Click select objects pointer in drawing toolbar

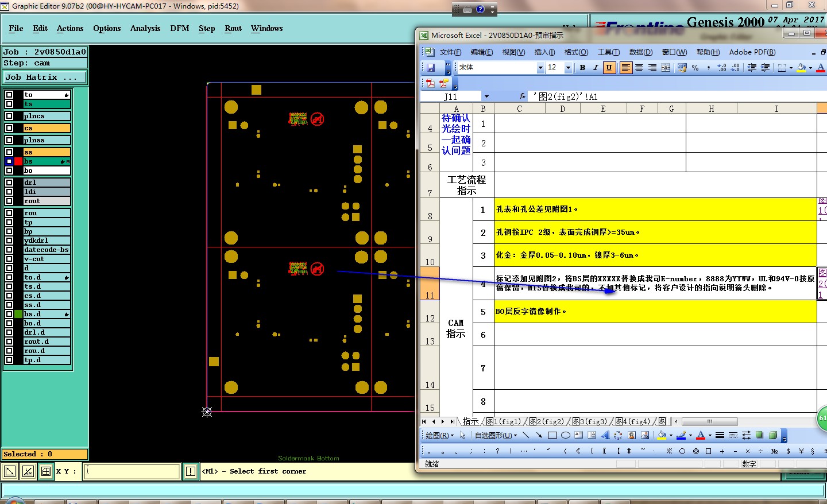click(x=463, y=435)
